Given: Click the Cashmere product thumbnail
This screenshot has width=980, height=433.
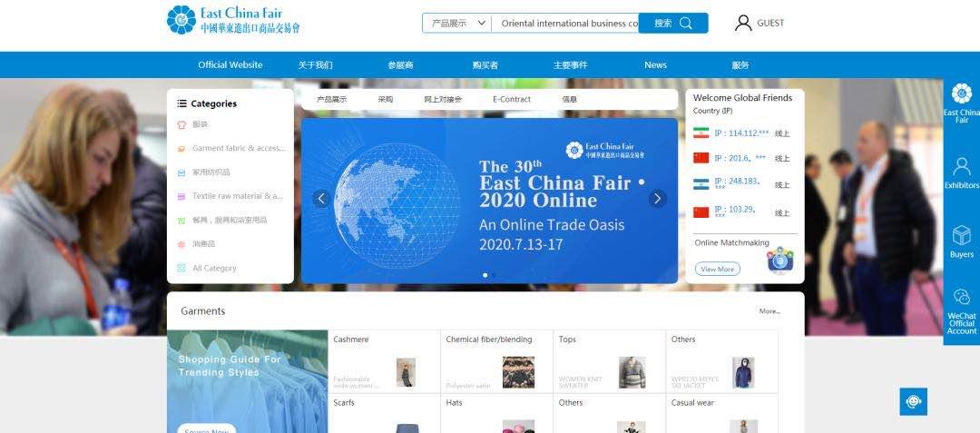Looking at the screenshot, I should coord(406,372).
